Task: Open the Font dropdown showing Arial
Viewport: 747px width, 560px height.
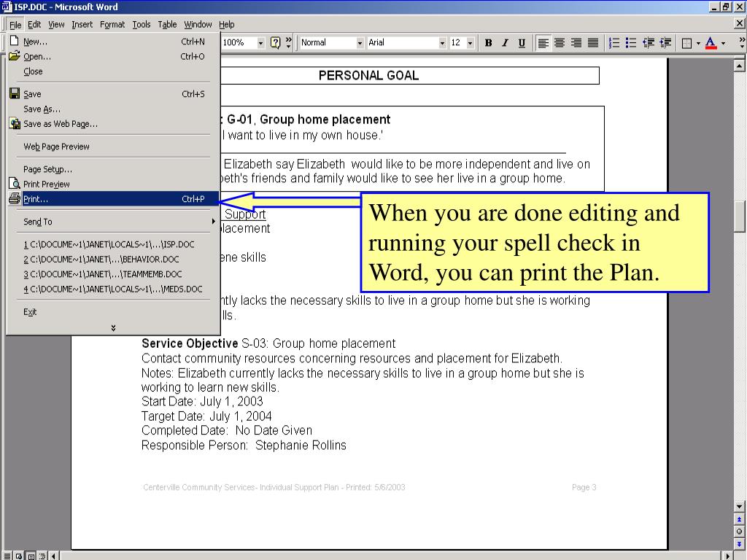Action: click(442, 43)
